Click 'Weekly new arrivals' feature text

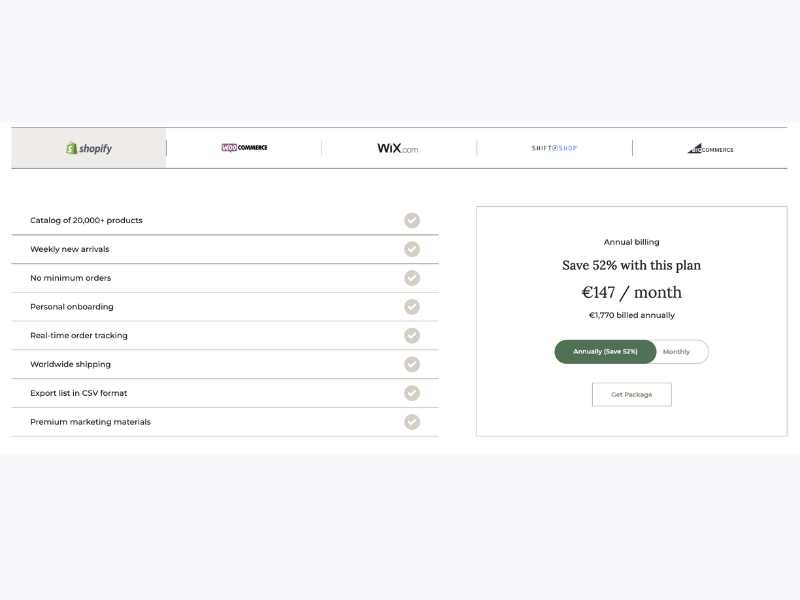click(x=69, y=249)
